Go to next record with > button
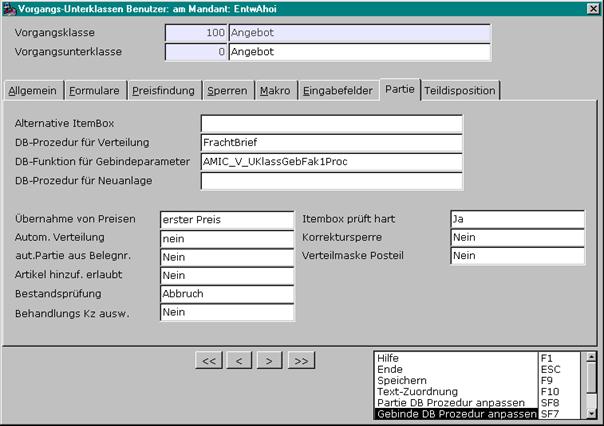The height and width of the screenshot is (426, 604). click(x=269, y=360)
